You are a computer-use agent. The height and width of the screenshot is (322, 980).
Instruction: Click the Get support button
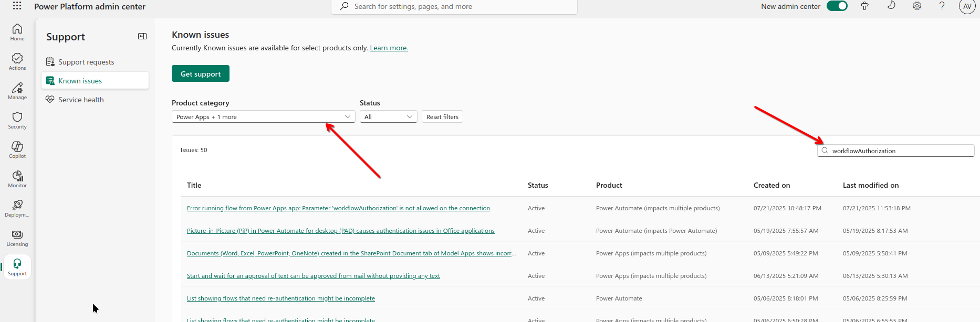tap(201, 73)
